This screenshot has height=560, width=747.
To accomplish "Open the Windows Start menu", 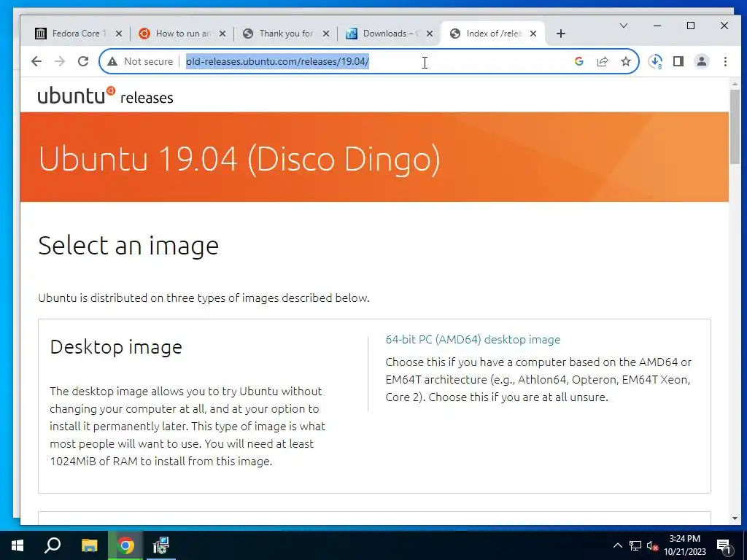I will coord(18,545).
